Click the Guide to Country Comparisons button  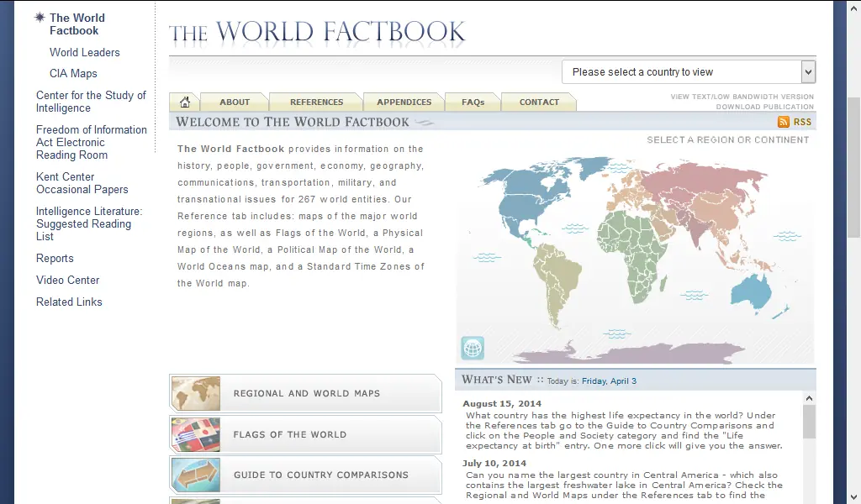tap(305, 475)
